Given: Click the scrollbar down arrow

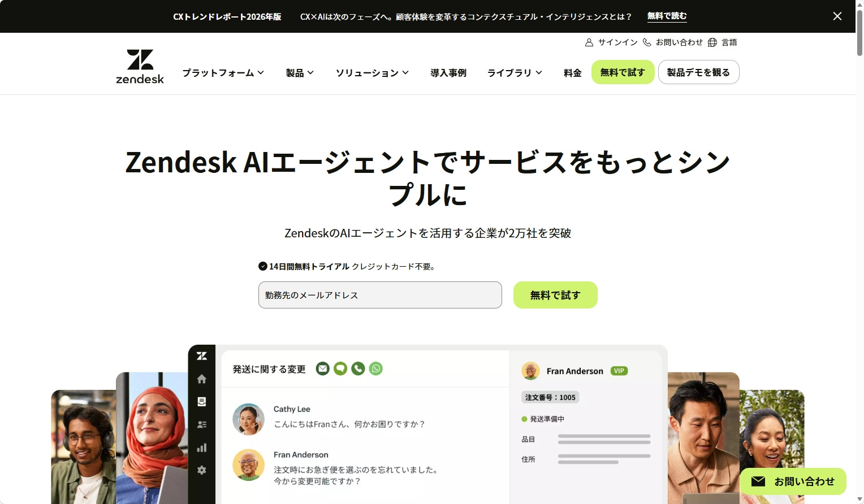Looking at the screenshot, I should click(859, 499).
